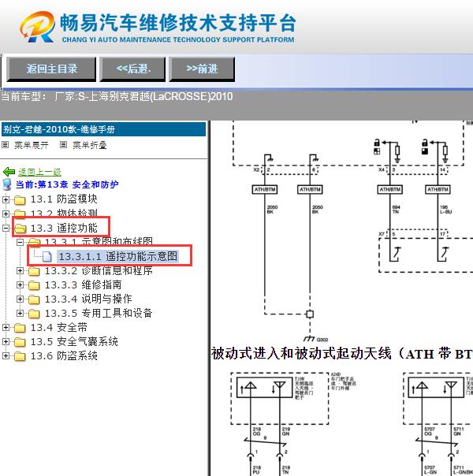Click the 菜单折叠 icon
Screen dimensions: 473x476
(63, 144)
